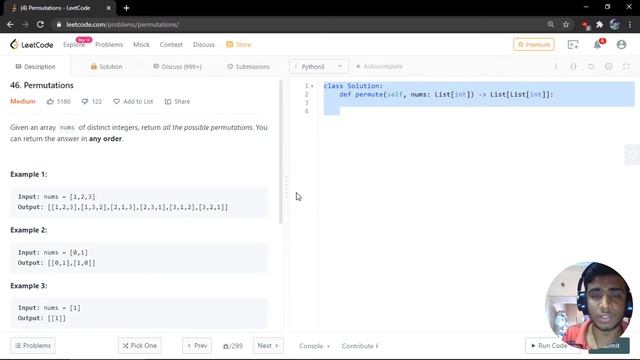Like the problem with thumbs up
640x360 pixels.
pyautogui.click(x=50, y=101)
